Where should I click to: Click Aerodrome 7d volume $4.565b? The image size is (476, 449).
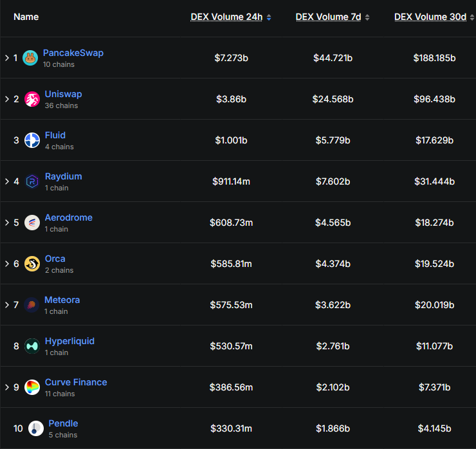[x=333, y=223]
